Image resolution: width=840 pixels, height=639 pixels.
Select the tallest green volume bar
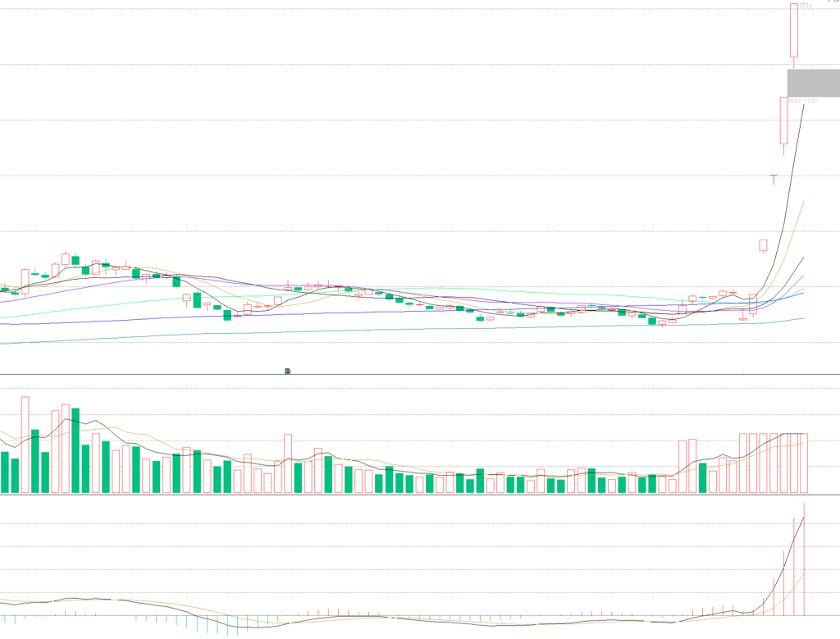tap(75, 450)
